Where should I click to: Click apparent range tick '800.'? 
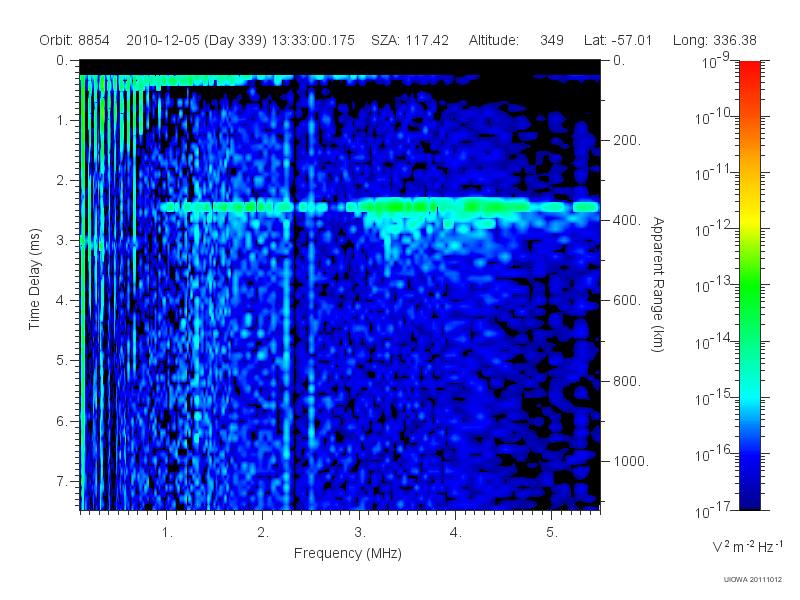coord(627,381)
